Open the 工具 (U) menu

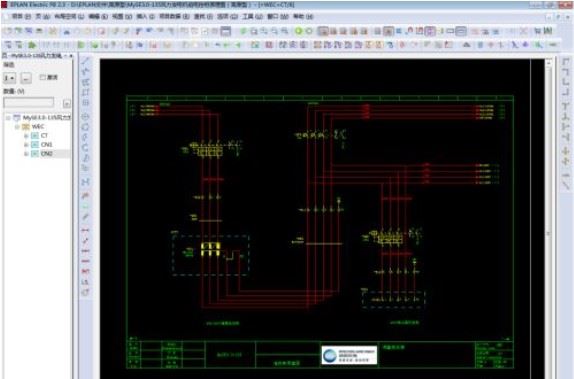[253, 16]
